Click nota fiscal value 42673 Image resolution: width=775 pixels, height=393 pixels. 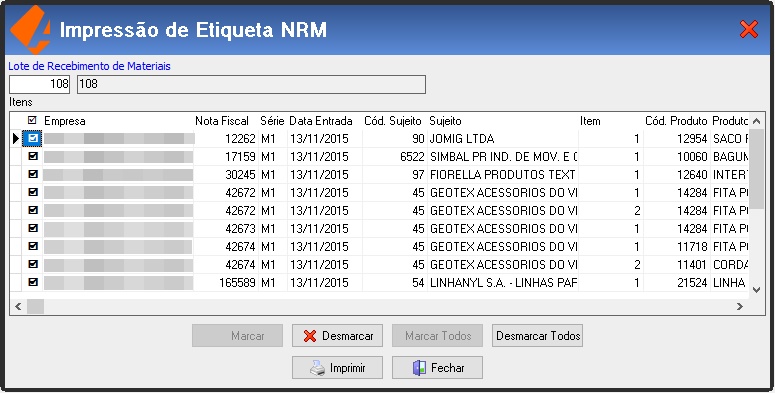click(240, 229)
